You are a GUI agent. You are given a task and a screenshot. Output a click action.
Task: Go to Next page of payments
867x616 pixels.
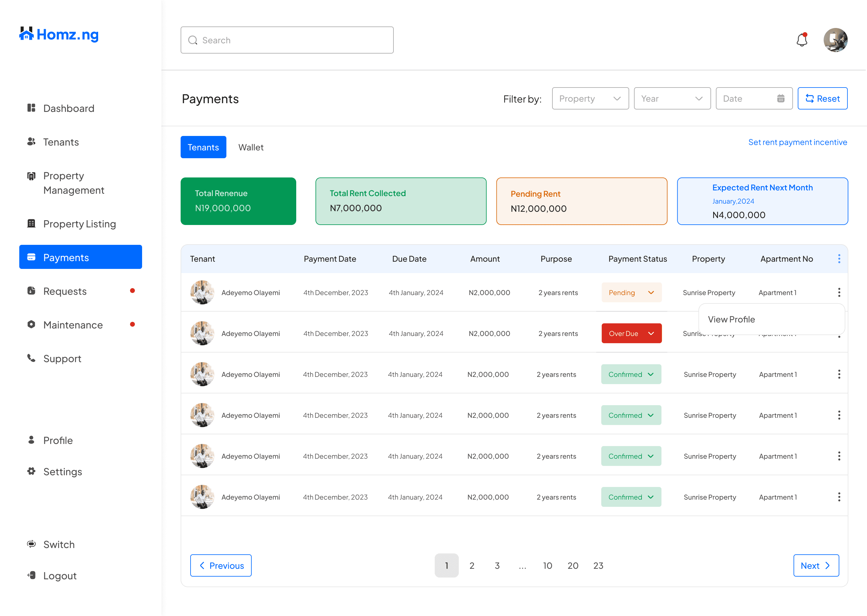coord(816,565)
